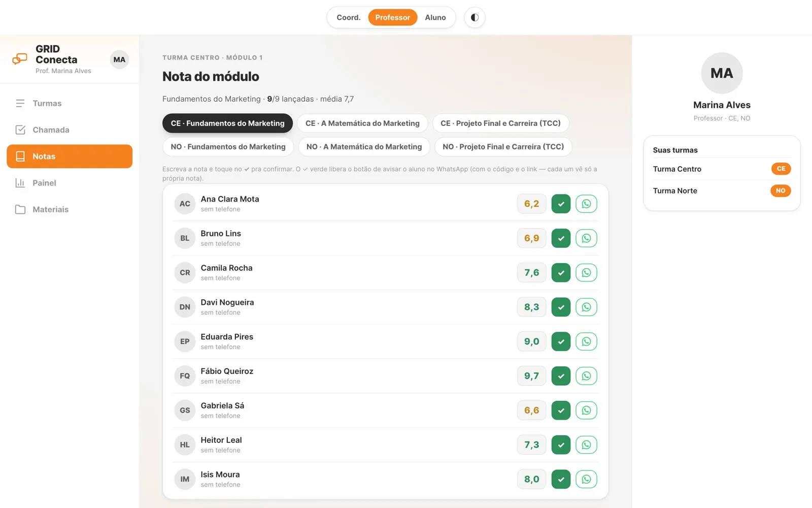Open Turma Centro in Suas turmas
This screenshot has height=508, width=812.
[722, 169]
